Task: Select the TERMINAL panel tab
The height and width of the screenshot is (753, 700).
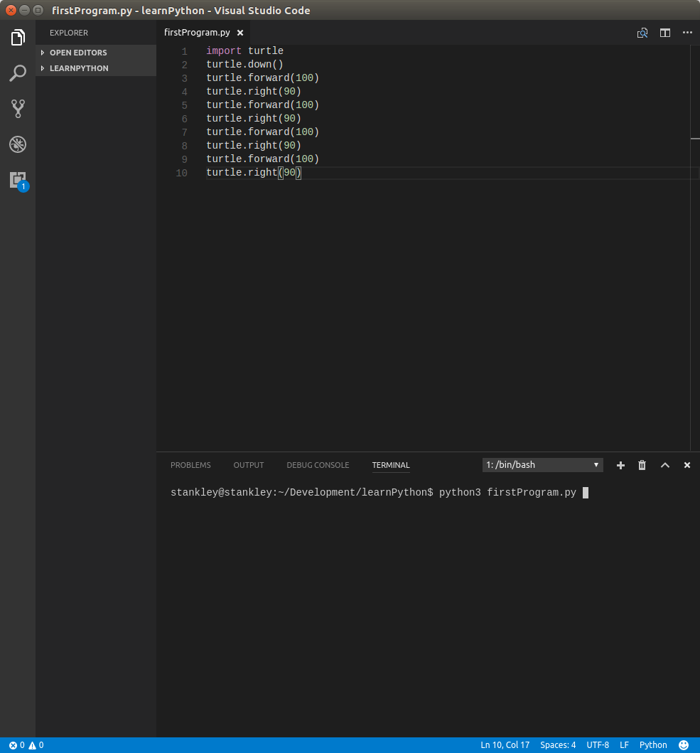Action: [x=391, y=465]
